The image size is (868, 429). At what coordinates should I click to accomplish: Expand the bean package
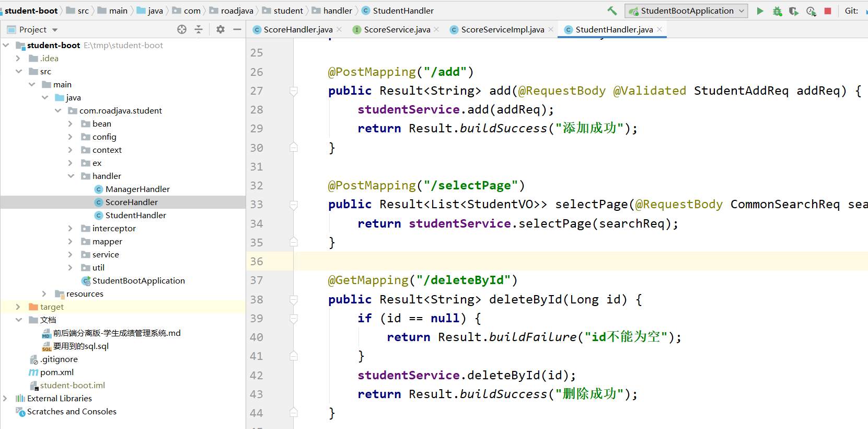(x=71, y=124)
